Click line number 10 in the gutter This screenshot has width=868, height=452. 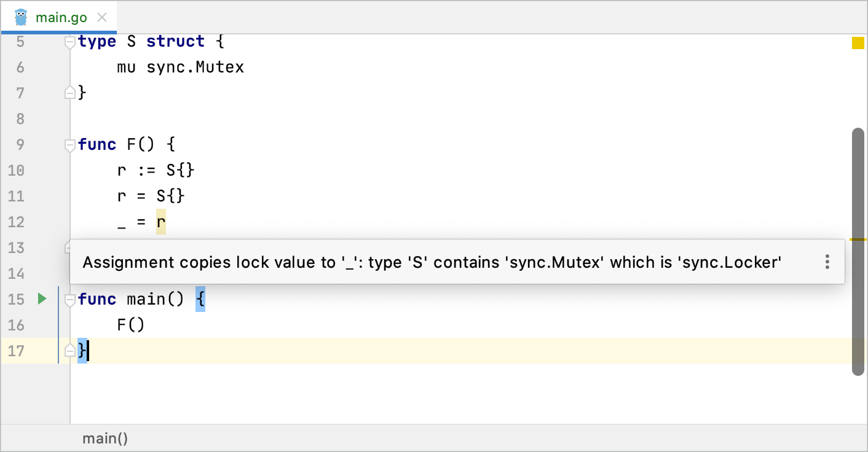pyautogui.click(x=16, y=170)
